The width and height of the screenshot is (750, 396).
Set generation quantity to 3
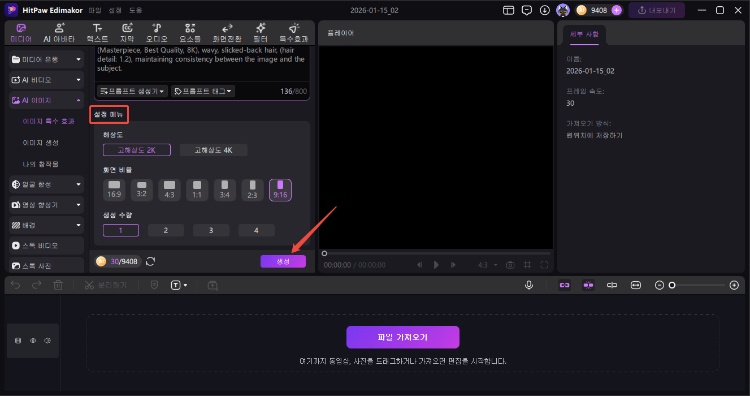pos(211,231)
